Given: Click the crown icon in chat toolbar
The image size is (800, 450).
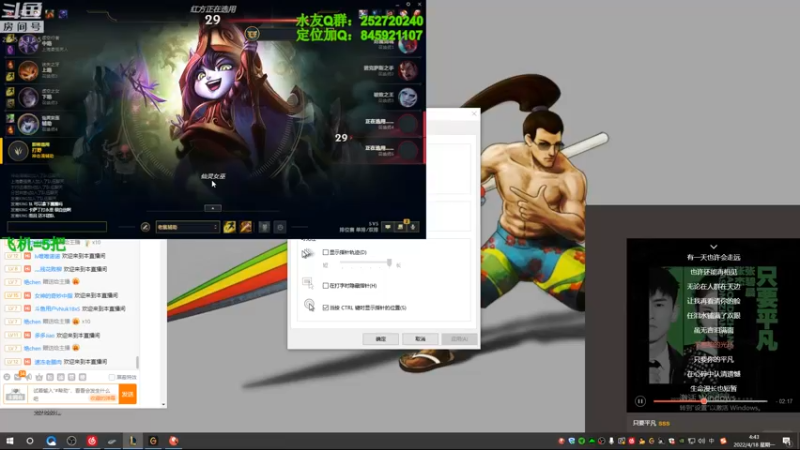Looking at the screenshot, I should (x=39, y=377).
